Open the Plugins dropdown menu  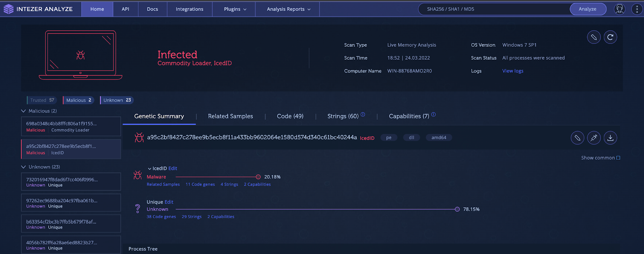coord(235,9)
